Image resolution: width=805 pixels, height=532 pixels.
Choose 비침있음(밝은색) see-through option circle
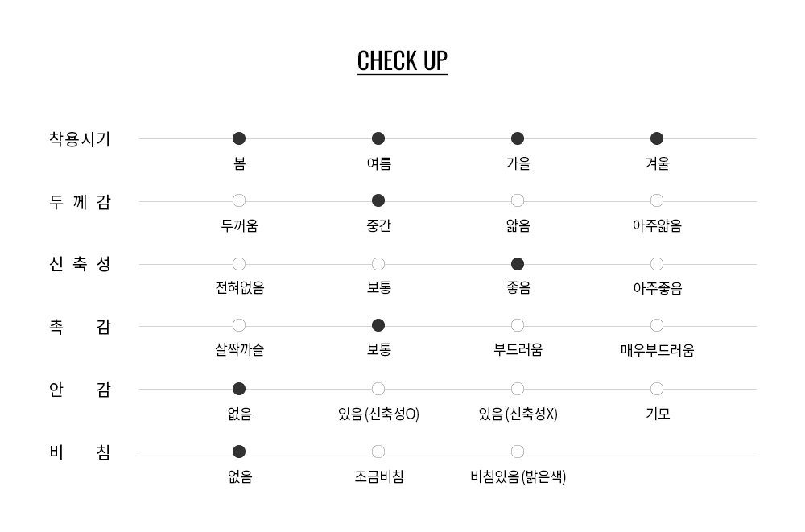tap(518, 452)
